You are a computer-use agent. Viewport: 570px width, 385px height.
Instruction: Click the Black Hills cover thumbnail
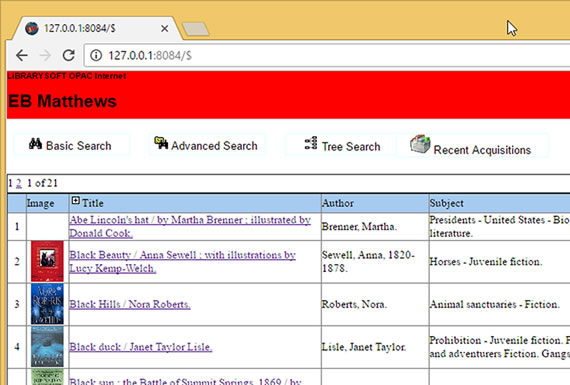(x=47, y=304)
